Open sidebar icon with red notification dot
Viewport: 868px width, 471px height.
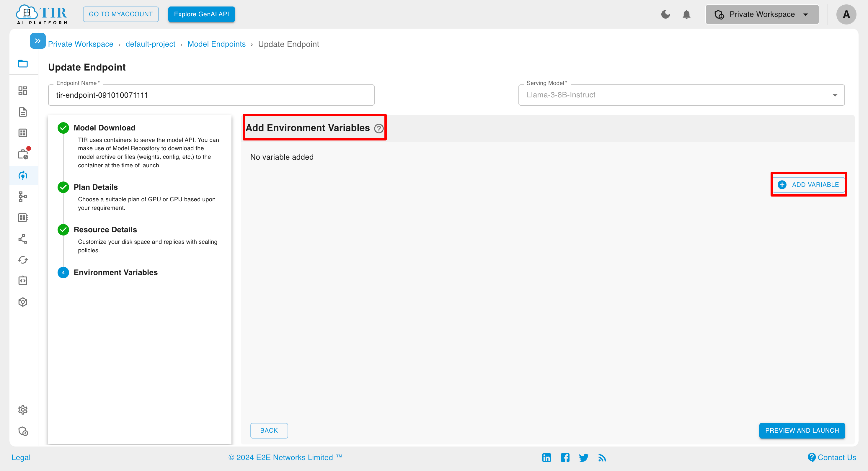pos(24,154)
